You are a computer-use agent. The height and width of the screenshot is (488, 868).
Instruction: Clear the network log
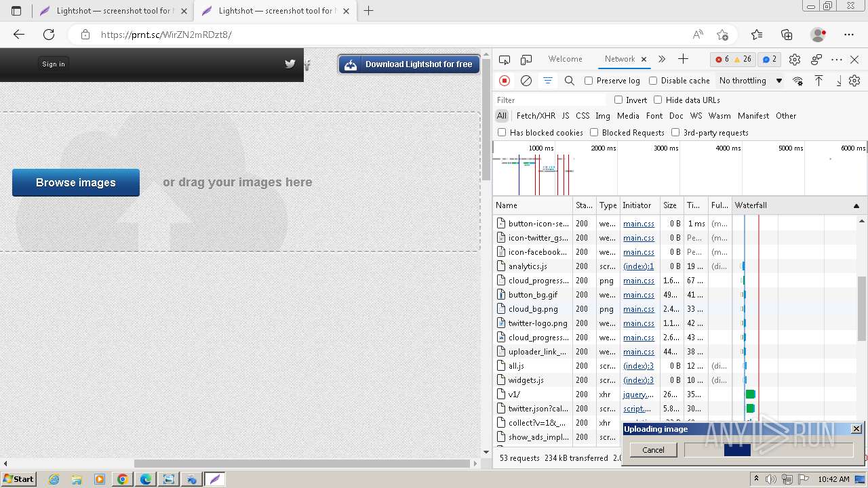[x=526, y=81]
